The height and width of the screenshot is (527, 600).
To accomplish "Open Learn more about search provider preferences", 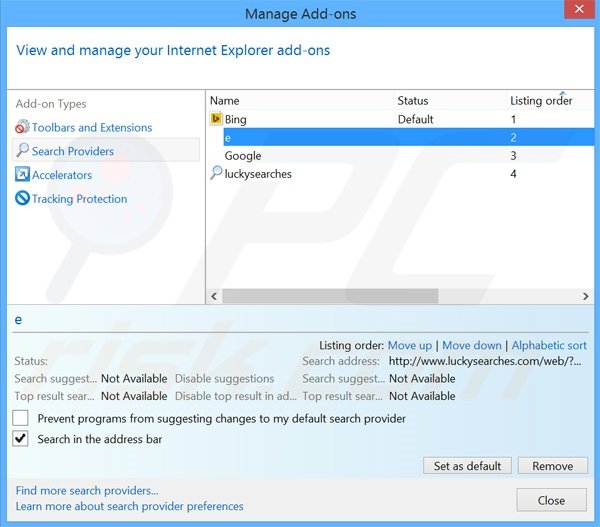I will point(129,506).
